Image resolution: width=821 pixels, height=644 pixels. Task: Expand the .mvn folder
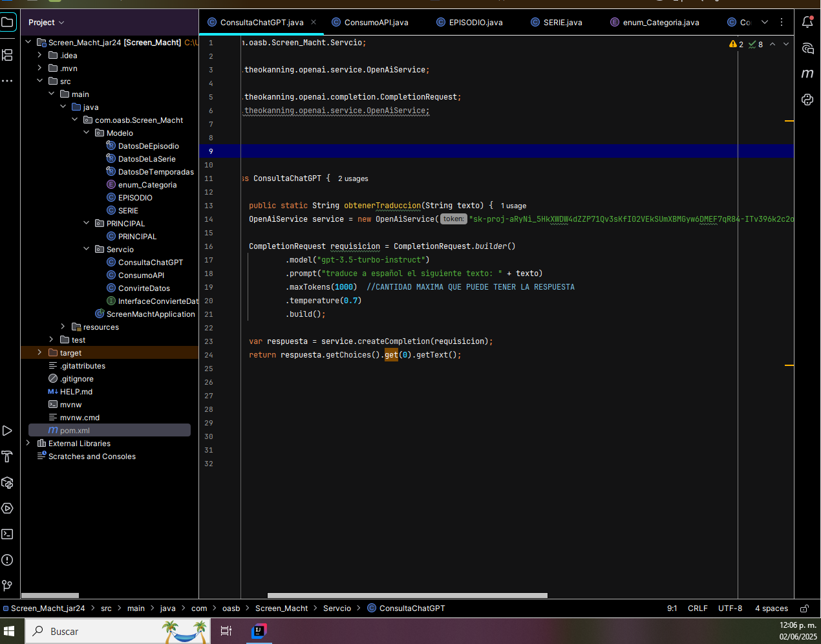(40, 68)
